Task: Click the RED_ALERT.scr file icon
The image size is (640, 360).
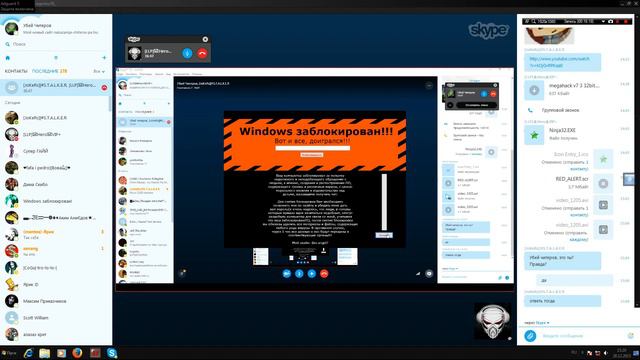Action: tap(603, 184)
